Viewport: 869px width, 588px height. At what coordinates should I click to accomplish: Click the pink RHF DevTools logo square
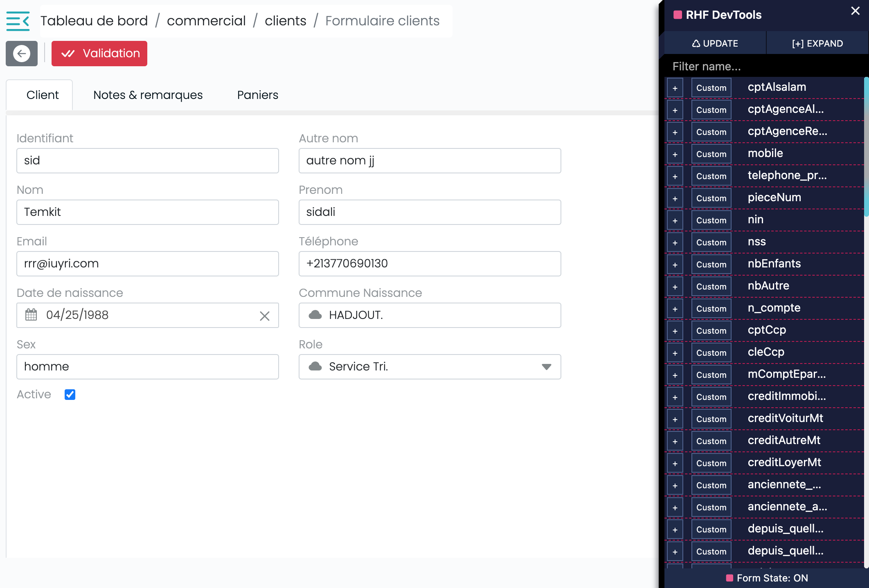pos(678,15)
